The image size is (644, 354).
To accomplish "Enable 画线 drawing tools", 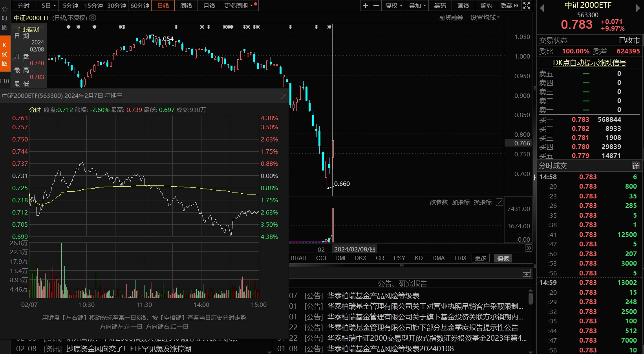I will [x=463, y=6].
